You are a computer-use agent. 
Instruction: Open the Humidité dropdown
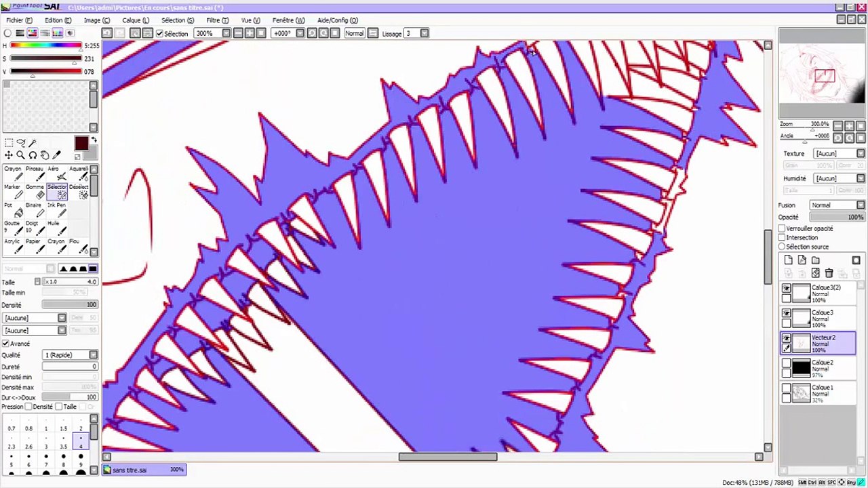click(x=861, y=178)
